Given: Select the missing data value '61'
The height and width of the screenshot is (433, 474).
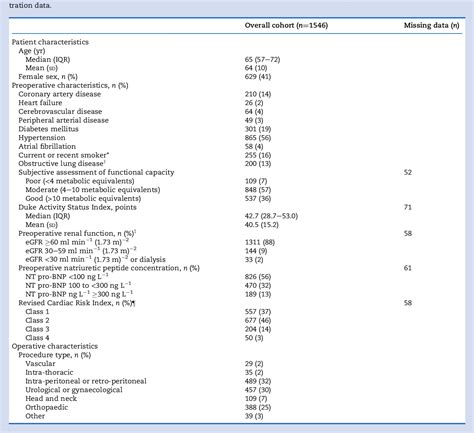Looking at the screenshot, I should [x=408, y=268].
